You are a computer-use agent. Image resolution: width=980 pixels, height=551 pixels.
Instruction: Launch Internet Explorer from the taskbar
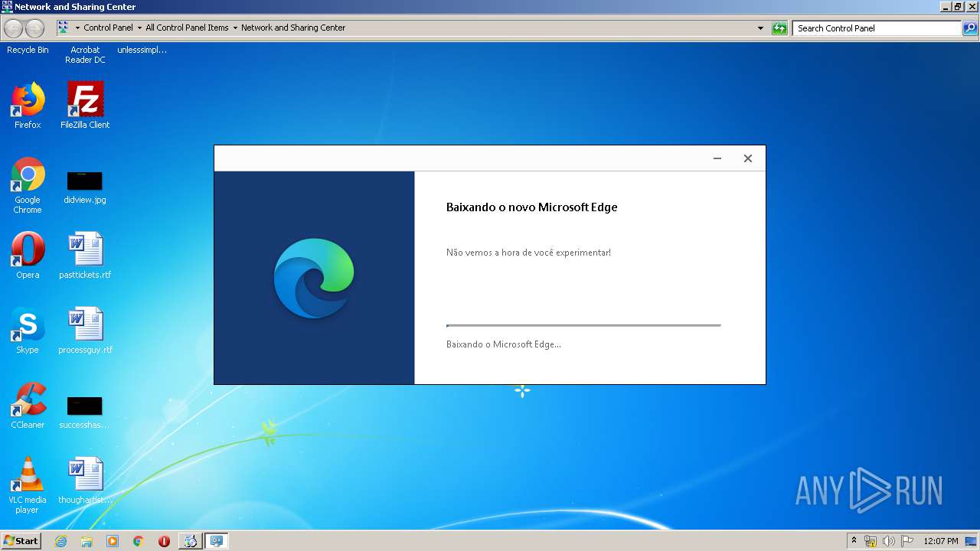pos(60,541)
